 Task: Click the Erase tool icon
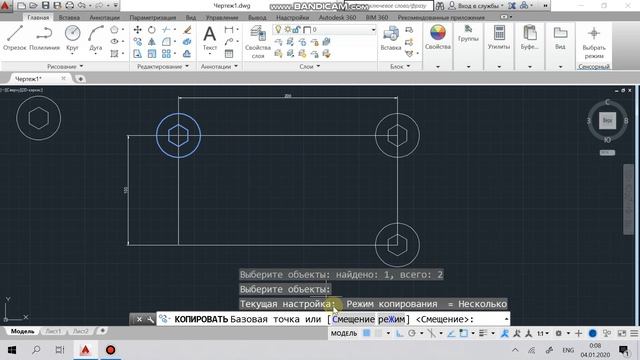(x=187, y=30)
